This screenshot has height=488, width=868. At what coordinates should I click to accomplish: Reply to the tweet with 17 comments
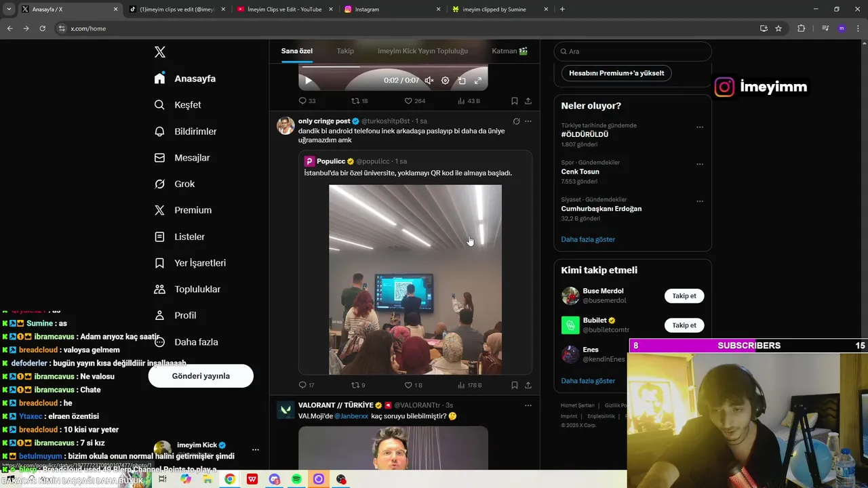(x=307, y=385)
